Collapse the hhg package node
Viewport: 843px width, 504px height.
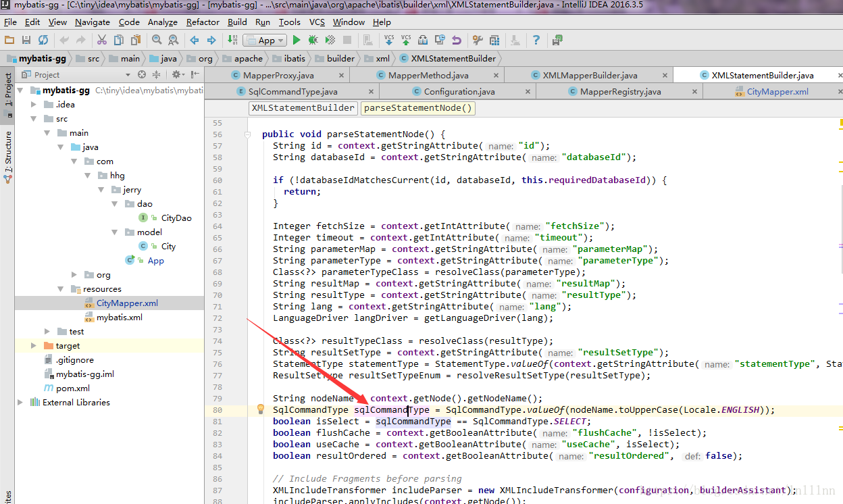88,175
